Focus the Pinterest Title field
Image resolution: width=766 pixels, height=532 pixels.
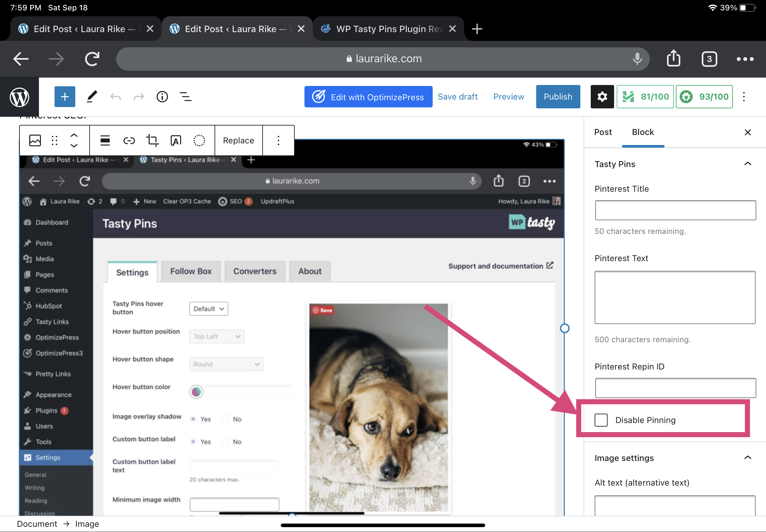(675, 210)
